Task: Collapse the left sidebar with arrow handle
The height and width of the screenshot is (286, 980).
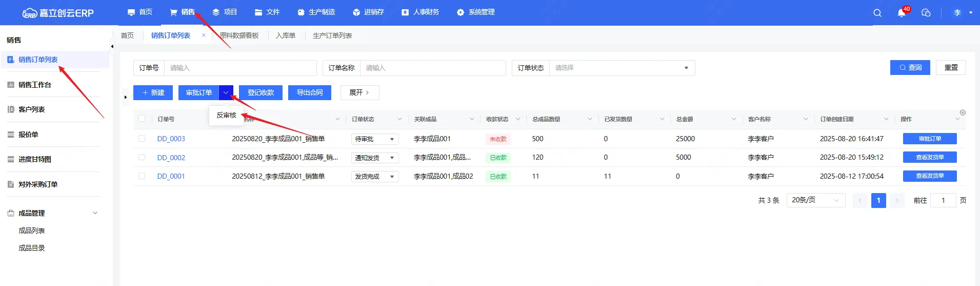Action: point(112,47)
